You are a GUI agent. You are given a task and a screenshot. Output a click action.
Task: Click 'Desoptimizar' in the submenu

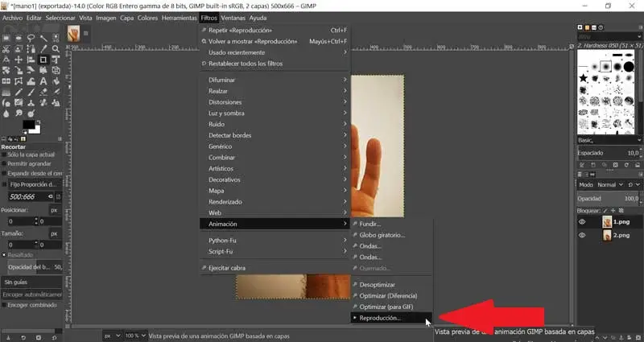pyautogui.click(x=391, y=285)
